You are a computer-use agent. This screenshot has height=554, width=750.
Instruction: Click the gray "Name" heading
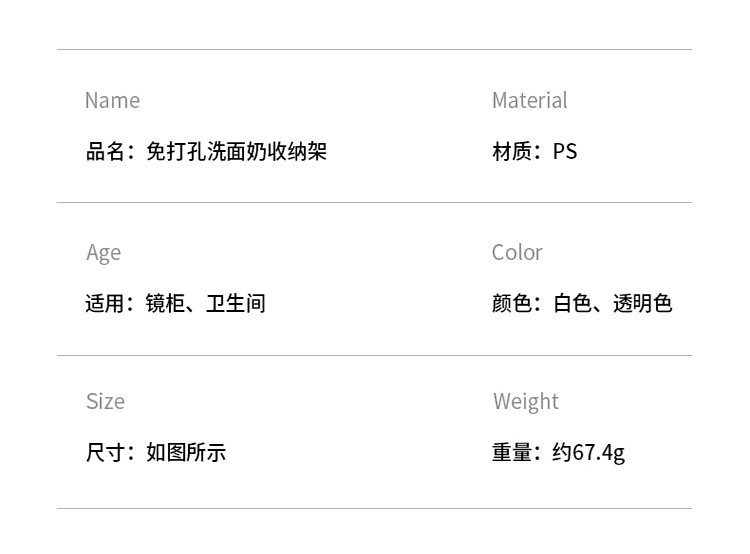click(112, 100)
